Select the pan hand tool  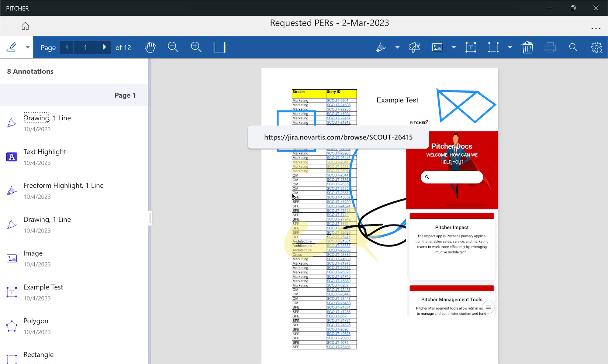point(150,47)
